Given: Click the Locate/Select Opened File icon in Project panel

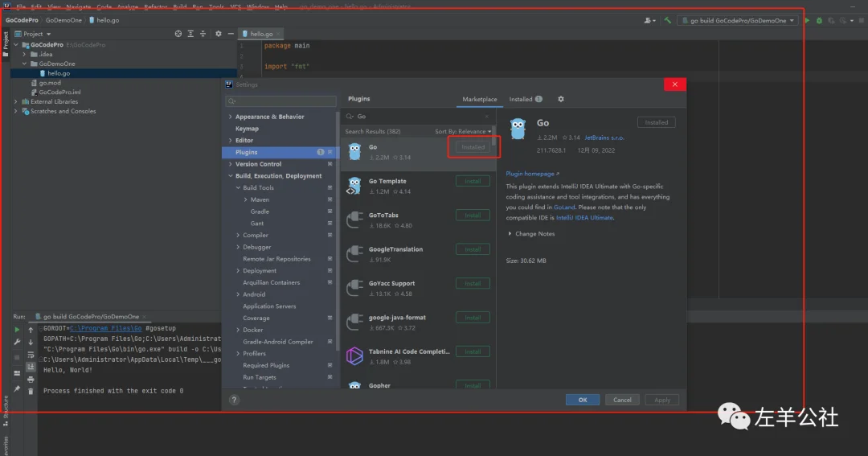Looking at the screenshot, I should pyautogui.click(x=178, y=34).
